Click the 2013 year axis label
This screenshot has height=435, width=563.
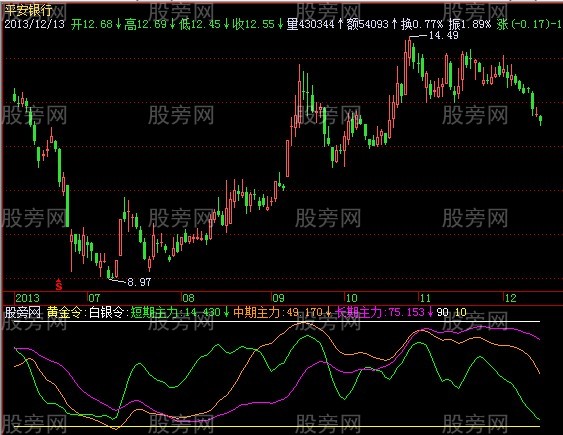(x=27, y=298)
